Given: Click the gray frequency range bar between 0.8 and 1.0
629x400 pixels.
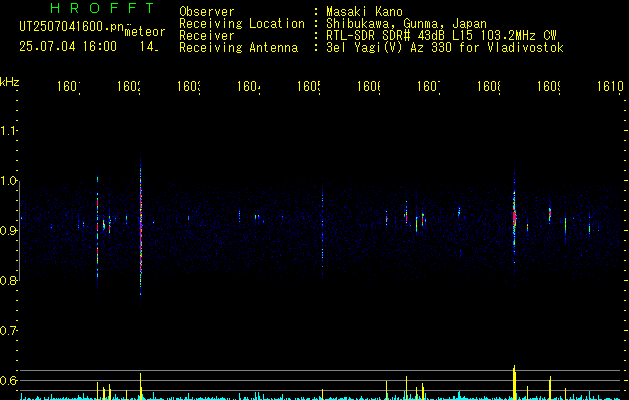Looking at the screenshot, I should point(20,230).
